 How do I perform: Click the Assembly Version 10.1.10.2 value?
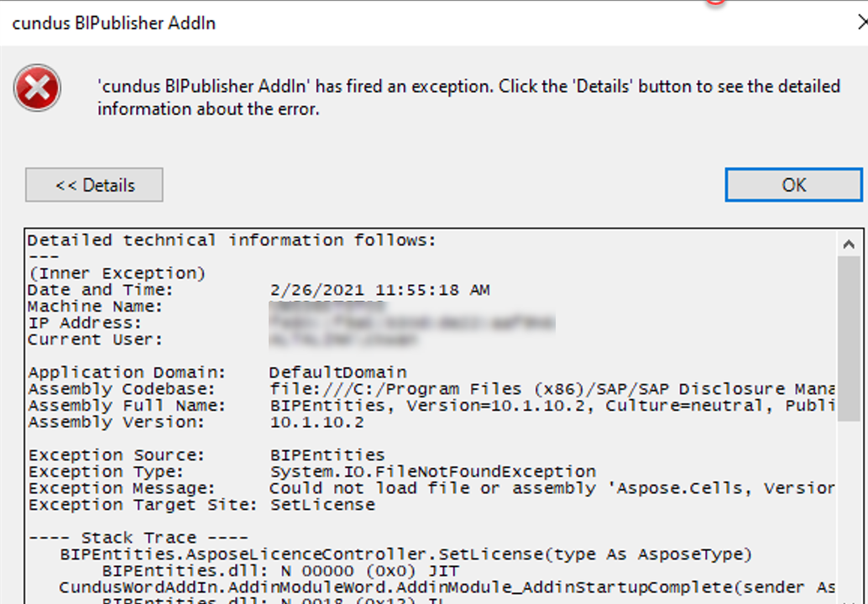pos(316,423)
